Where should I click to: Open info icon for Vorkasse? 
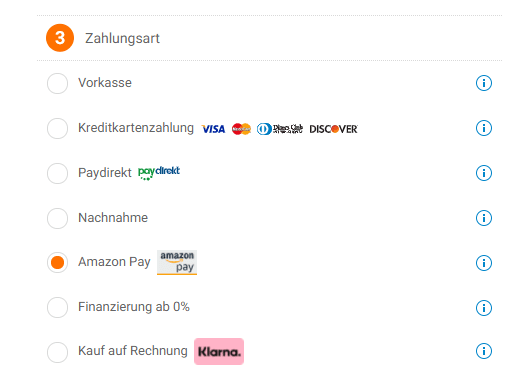coord(483,83)
